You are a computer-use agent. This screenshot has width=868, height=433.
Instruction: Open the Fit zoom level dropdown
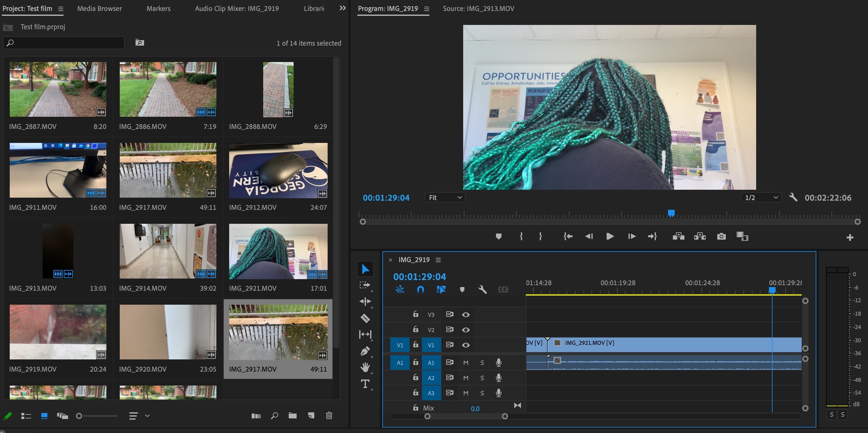click(x=445, y=198)
